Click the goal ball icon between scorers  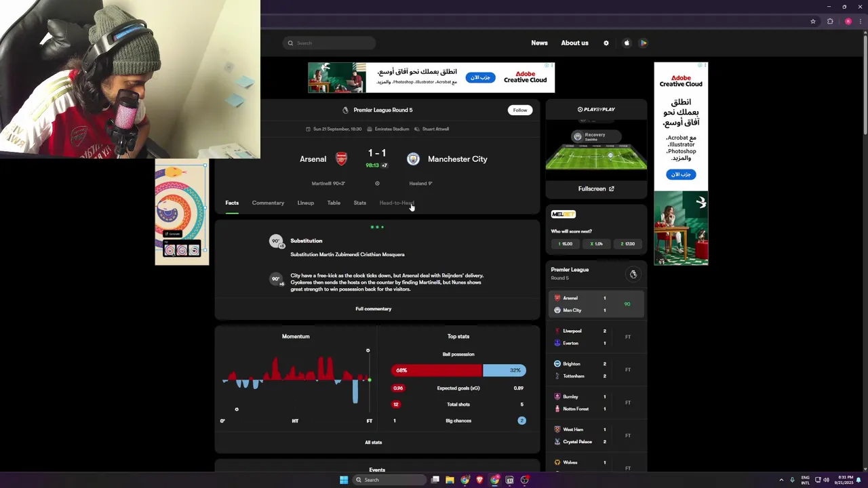click(377, 183)
